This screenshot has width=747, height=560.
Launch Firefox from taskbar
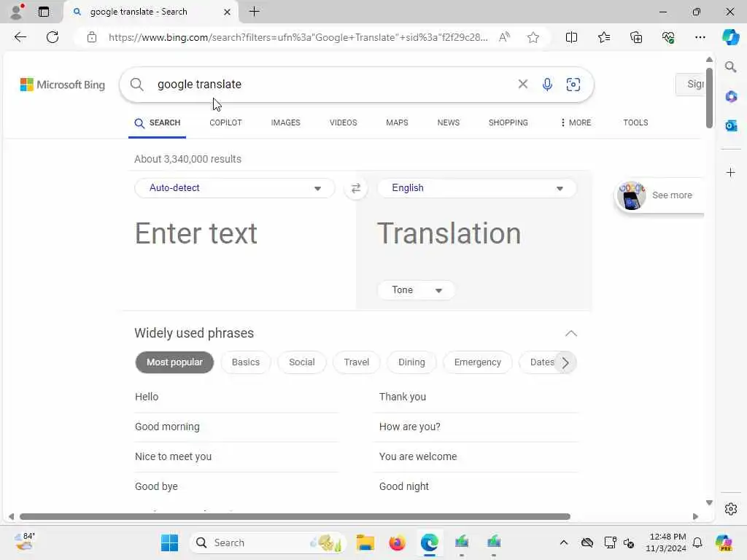point(397,542)
